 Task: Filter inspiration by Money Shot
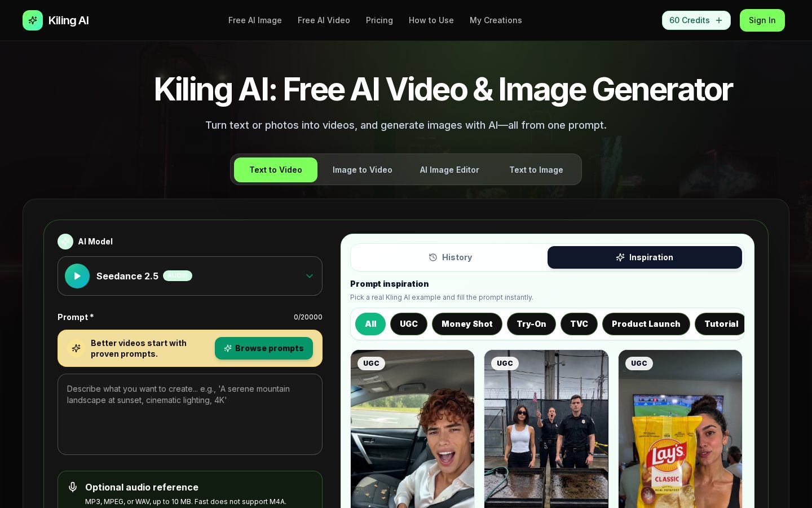point(467,324)
